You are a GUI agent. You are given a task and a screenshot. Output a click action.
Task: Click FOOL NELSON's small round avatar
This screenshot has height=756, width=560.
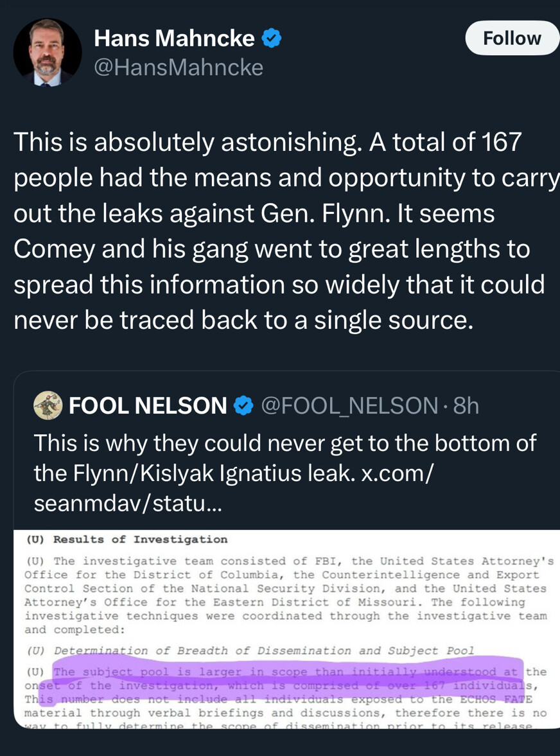(48, 405)
